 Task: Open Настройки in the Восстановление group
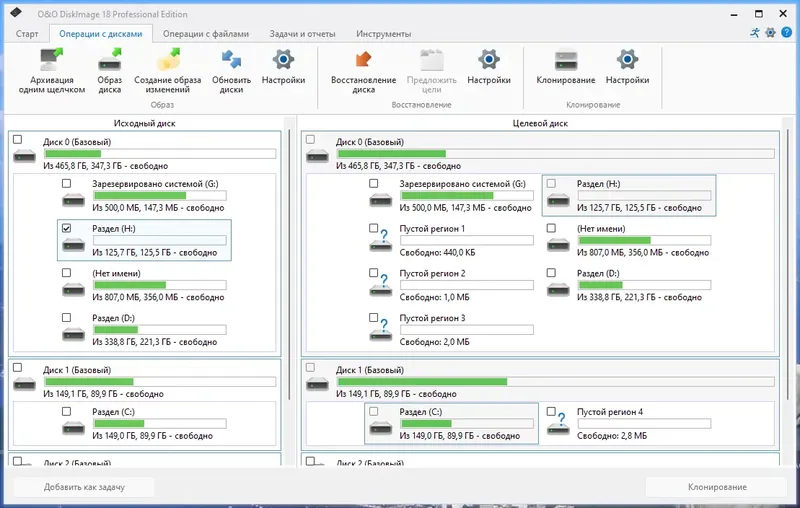(x=489, y=60)
